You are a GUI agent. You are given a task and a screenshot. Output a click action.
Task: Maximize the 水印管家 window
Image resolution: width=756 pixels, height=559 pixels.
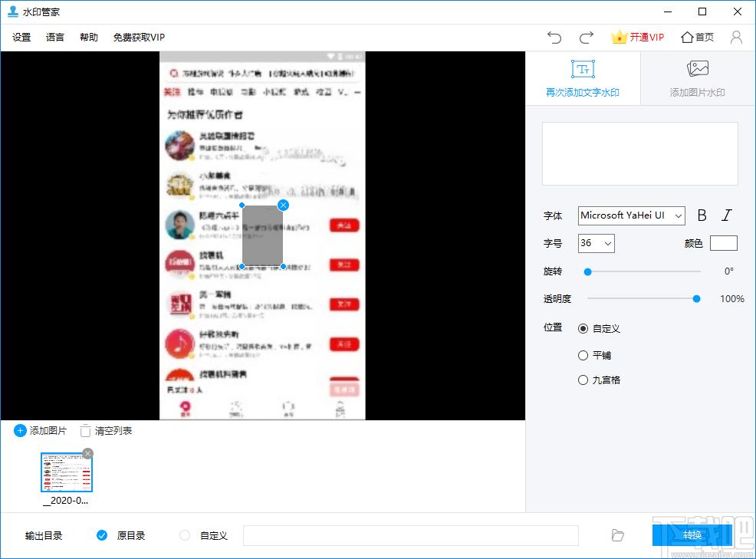[702, 12]
